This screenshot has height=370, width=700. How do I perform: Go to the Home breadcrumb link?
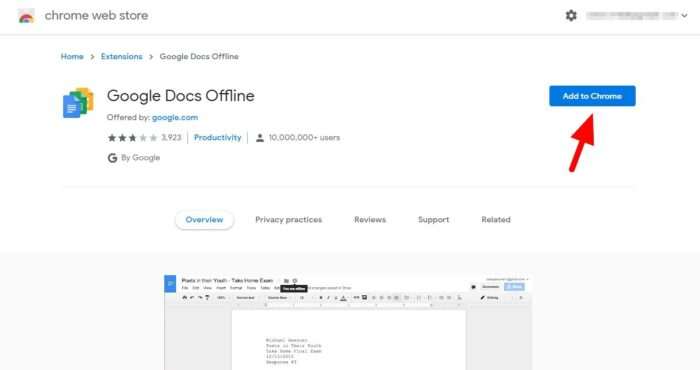pyautogui.click(x=72, y=57)
